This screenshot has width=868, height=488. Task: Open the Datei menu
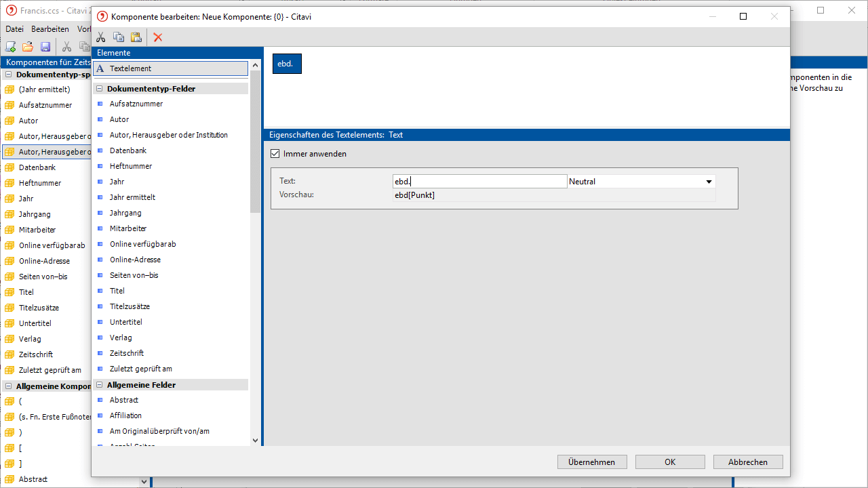pyautogui.click(x=14, y=29)
